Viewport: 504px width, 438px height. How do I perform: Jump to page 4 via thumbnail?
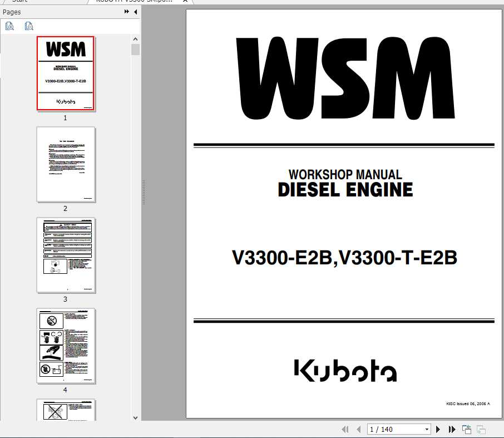pyautogui.click(x=66, y=346)
